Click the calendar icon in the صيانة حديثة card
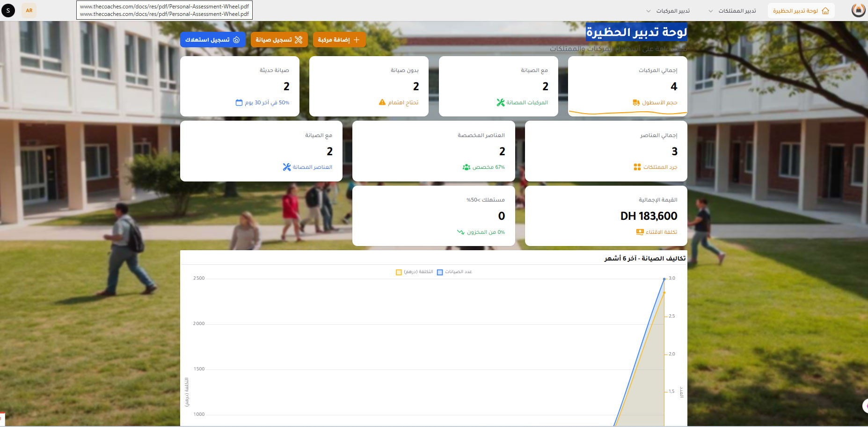Image resolution: width=868 pixels, height=427 pixels. tap(239, 102)
